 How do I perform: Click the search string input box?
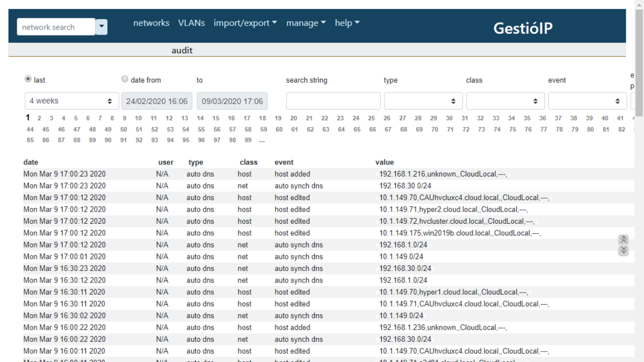(333, 101)
